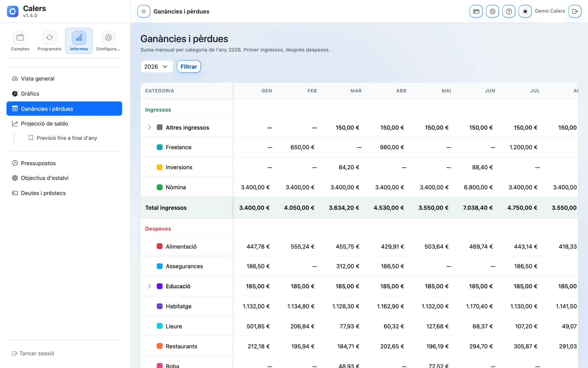Image resolution: width=588 pixels, height=368 pixels.
Task: Click the JUN column header
Action: tap(490, 91)
